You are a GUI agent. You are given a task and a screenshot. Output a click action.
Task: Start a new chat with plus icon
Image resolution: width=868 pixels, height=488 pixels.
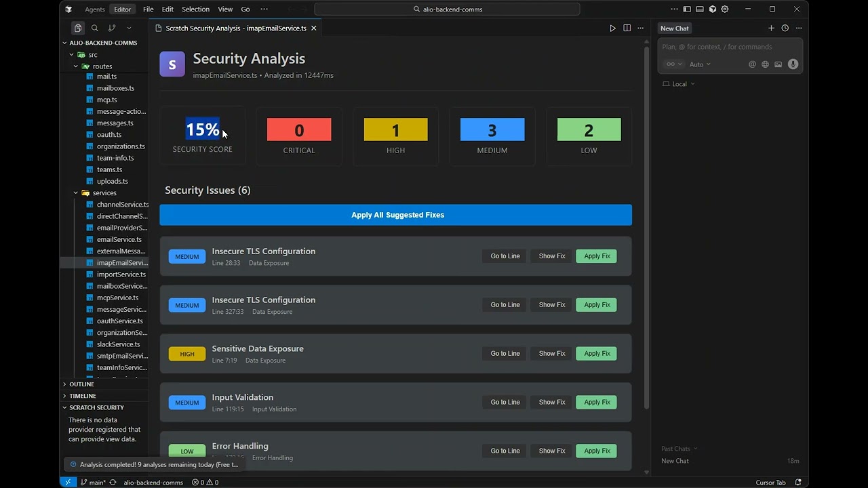tap(771, 28)
